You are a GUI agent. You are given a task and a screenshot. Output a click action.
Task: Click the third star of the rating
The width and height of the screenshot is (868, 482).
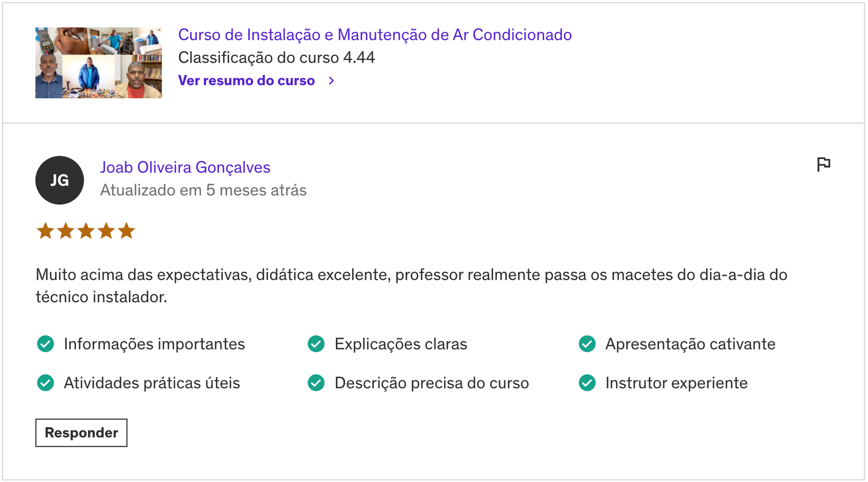(86, 231)
